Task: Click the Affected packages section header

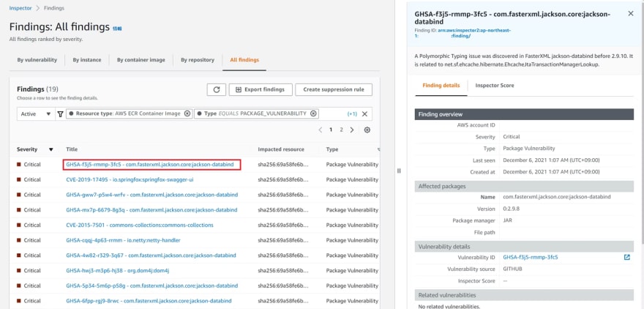Action: coord(524,187)
